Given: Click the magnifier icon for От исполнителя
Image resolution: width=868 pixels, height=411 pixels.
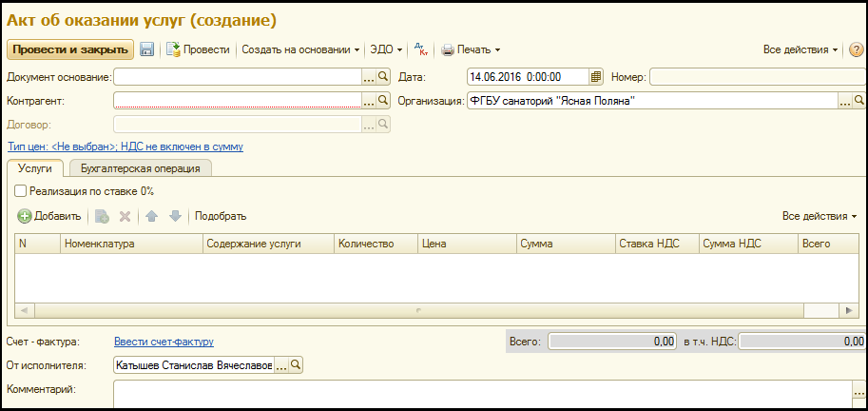Looking at the screenshot, I should [295, 364].
